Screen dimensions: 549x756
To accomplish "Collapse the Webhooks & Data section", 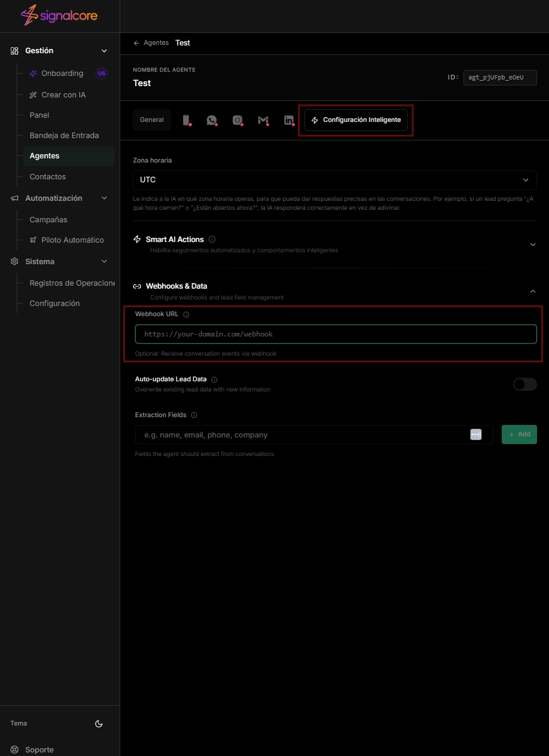I will pos(533,291).
